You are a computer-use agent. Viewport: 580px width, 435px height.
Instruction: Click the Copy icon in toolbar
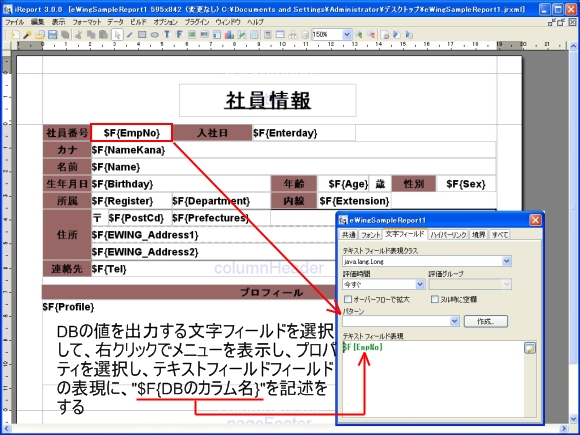91,35
